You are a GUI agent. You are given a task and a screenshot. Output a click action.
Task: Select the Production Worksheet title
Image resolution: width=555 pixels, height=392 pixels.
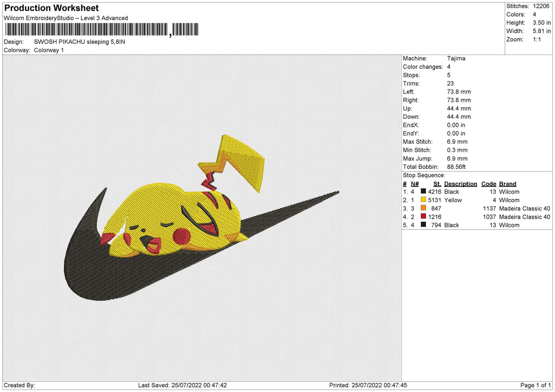tap(51, 8)
